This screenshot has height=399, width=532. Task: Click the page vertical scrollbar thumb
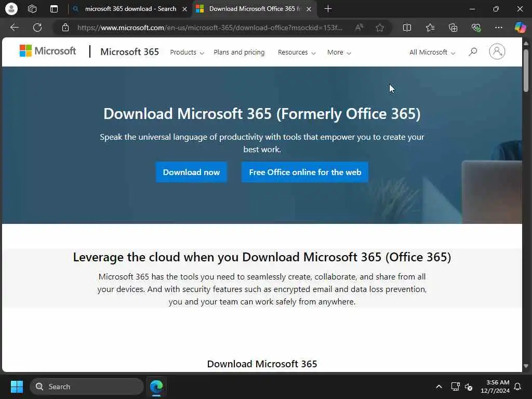[526, 71]
